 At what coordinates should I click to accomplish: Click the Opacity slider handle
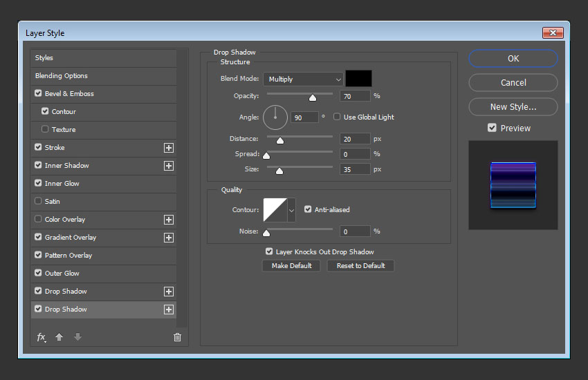click(x=313, y=97)
